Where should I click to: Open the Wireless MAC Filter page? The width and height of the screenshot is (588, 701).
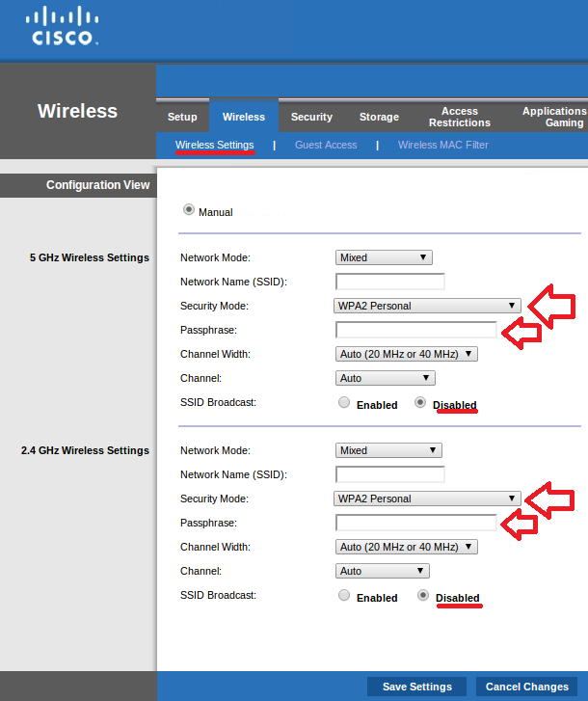pos(442,145)
